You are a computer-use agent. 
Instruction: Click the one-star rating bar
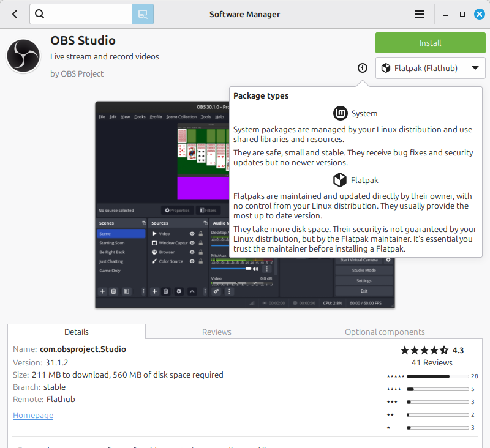[x=437, y=427]
